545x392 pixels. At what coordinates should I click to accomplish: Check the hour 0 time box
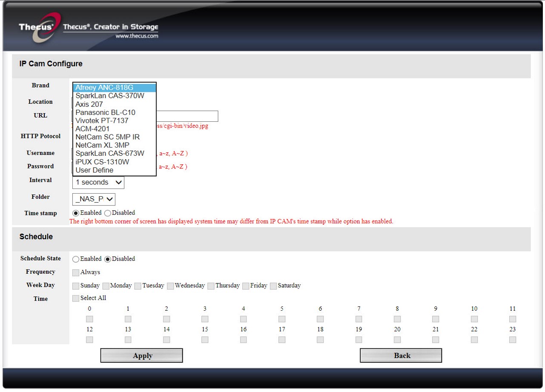click(x=89, y=319)
